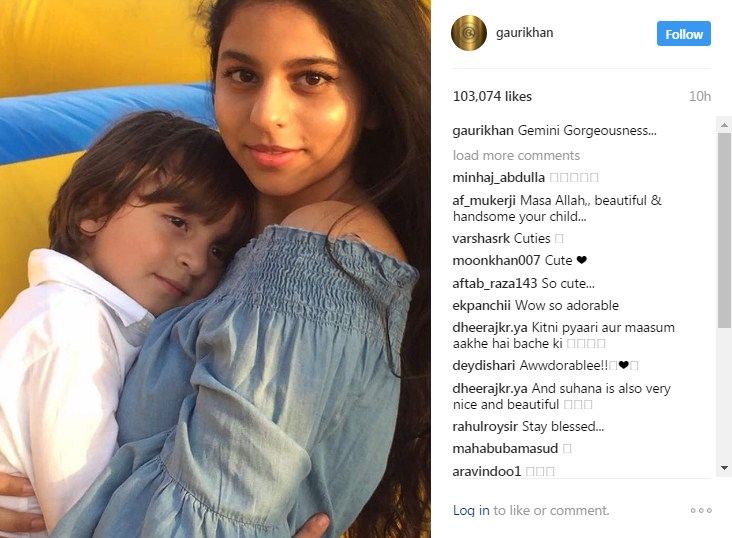Open the three-dots more options menu
This screenshot has height=538, width=732.
coord(701,510)
